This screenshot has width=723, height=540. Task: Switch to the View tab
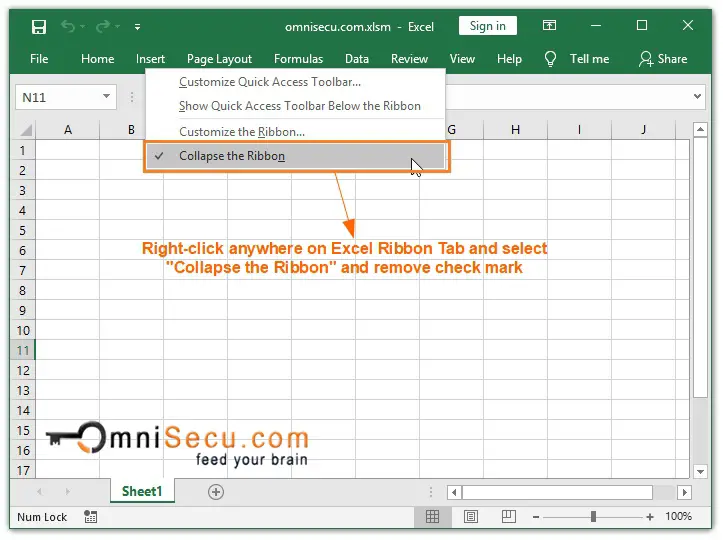click(462, 59)
